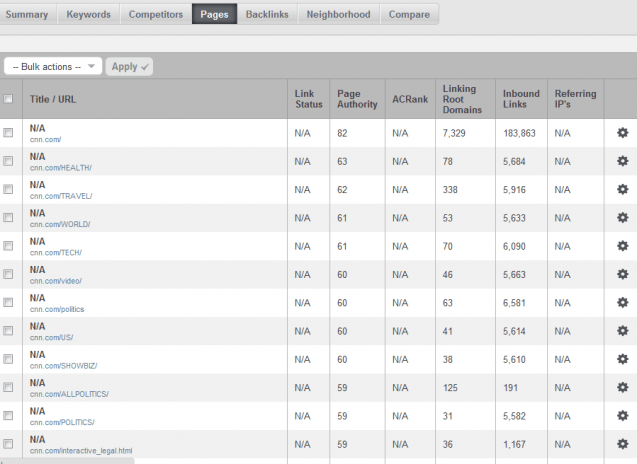Open the cnn.com/video/ link
The width and height of the screenshot is (637, 464).
pyautogui.click(x=56, y=281)
